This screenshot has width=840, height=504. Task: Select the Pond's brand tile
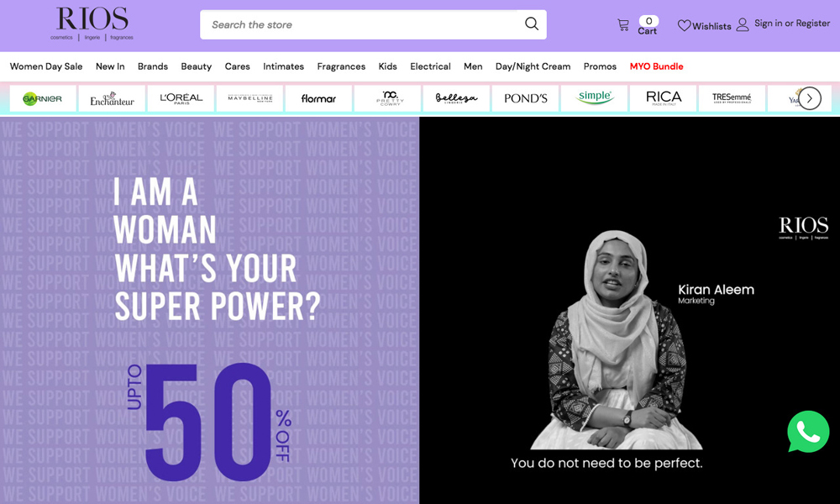point(526,98)
